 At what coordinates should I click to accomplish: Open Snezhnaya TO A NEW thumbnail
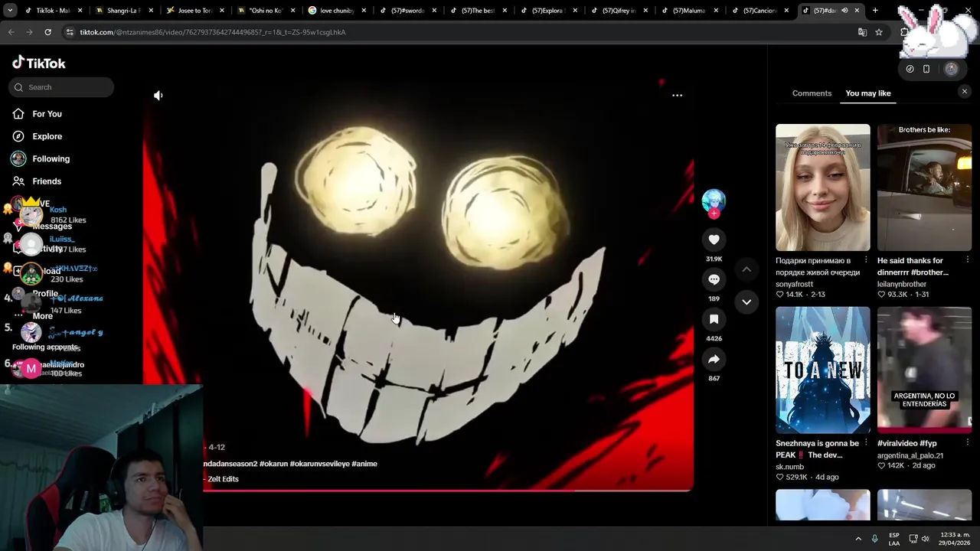tap(823, 370)
